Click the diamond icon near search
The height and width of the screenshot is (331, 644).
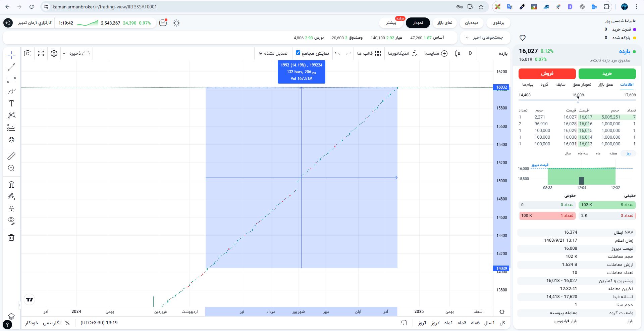pos(522,38)
